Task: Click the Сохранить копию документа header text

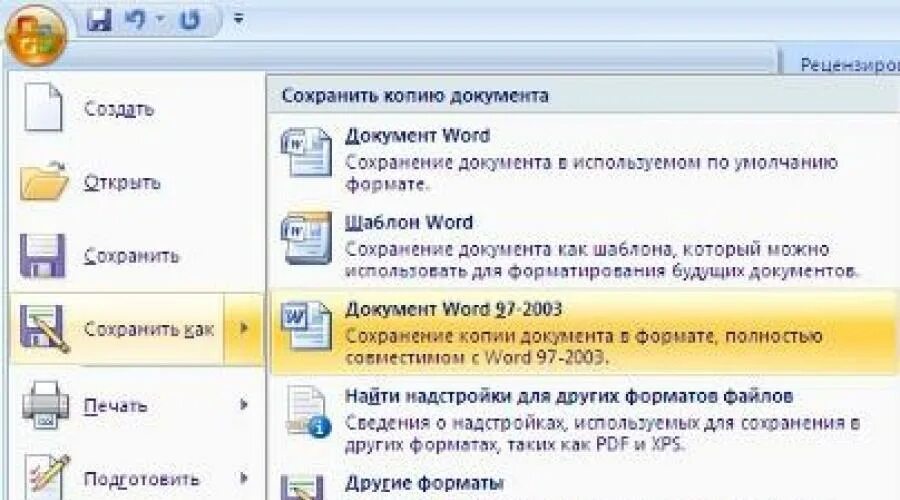Action: pyautogui.click(x=415, y=95)
